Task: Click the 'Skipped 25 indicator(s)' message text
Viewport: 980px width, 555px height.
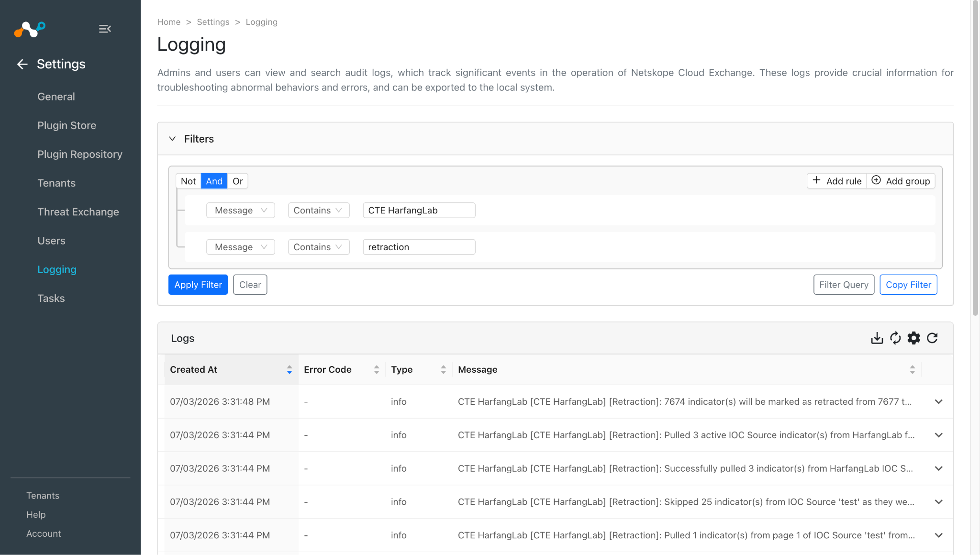Action: 686,502
